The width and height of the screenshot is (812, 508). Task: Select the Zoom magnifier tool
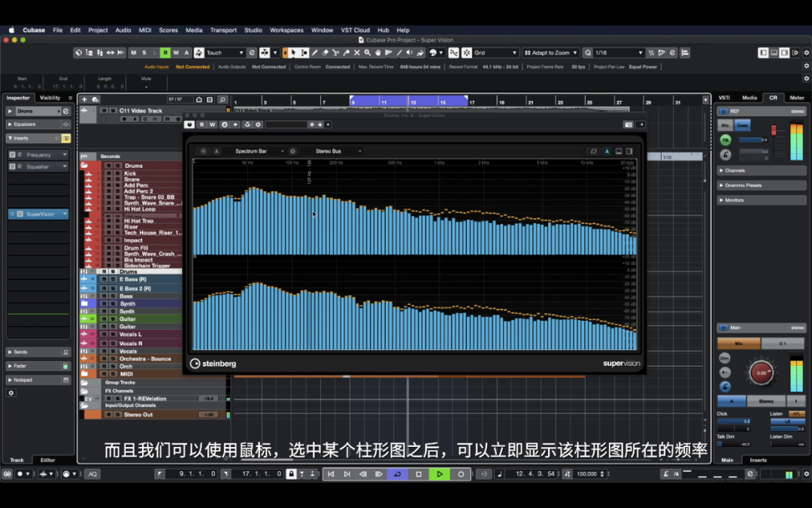tap(367, 53)
